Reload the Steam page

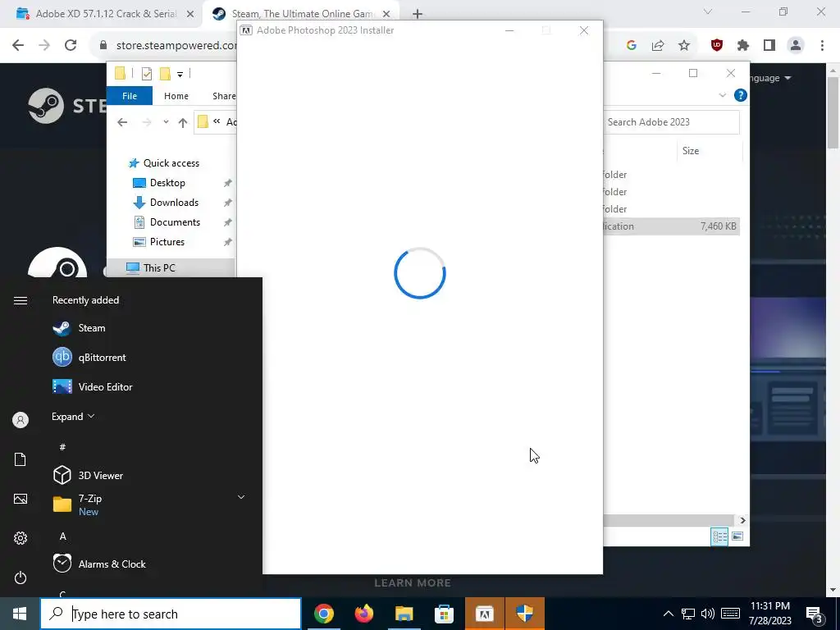(71, 46)
